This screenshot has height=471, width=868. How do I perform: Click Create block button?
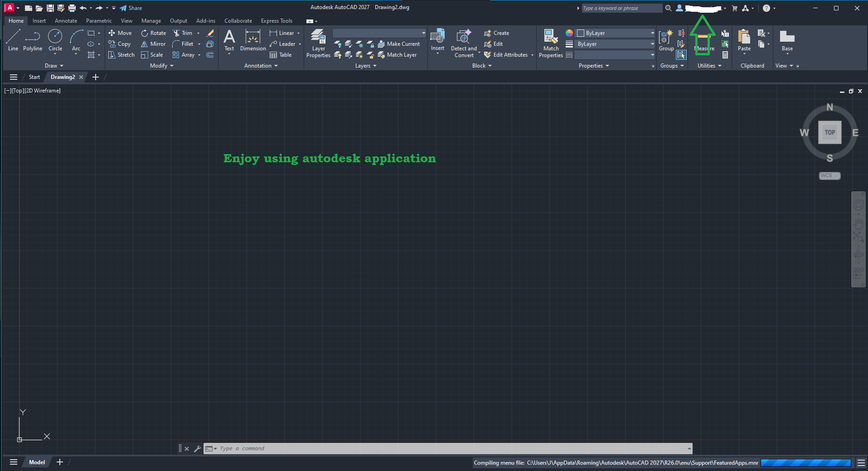(x=496, y=33)
